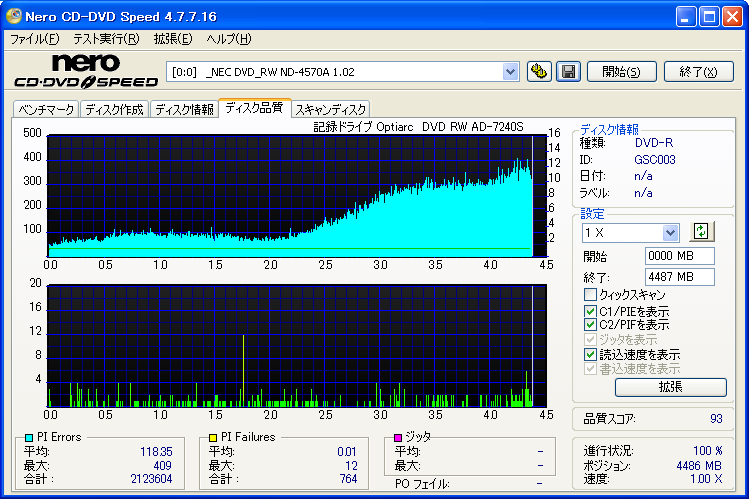Toggle the 書込速度を表示 checkbox
Image resolution: width=749 pixels, height=499 pixels.
pos(590,369)
